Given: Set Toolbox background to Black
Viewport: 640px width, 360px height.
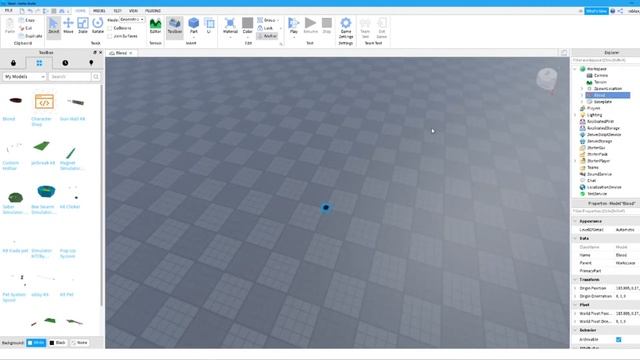Looking at the screenshot, I should (x=58, y=342).
